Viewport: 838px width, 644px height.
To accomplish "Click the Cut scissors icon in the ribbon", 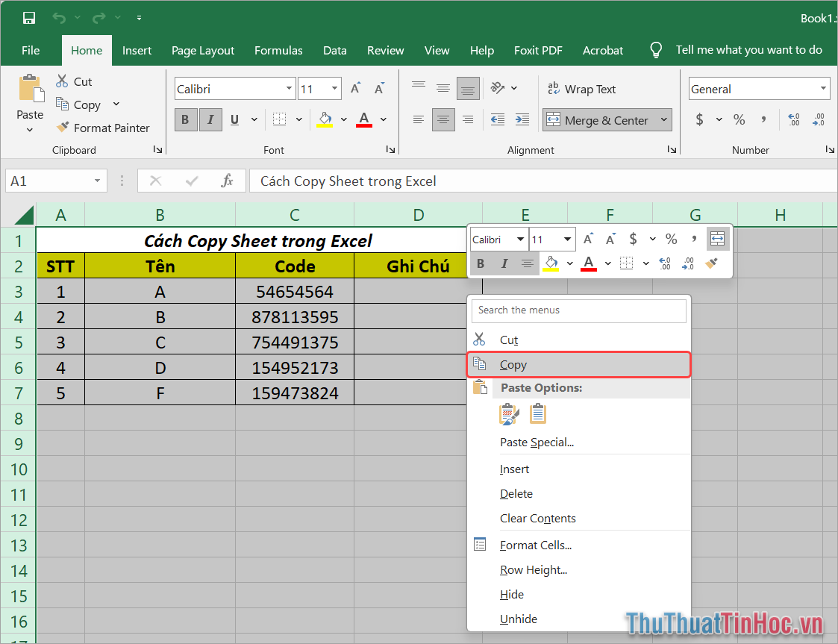I will [x=62, y=81].
